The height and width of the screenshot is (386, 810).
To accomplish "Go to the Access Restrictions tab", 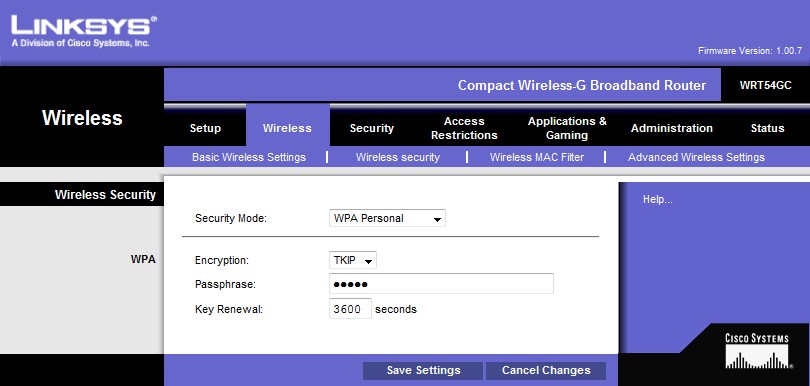I will pos(464,128).
